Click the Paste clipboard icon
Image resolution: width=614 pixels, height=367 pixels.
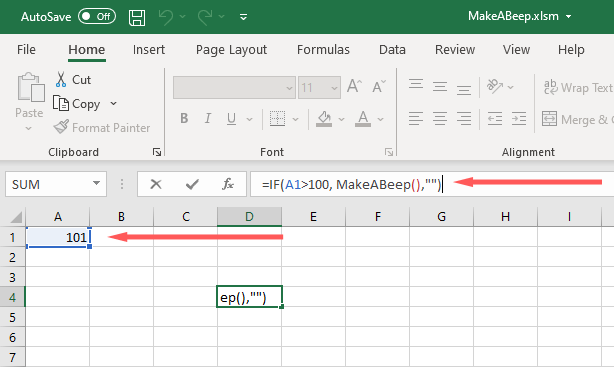click(x=30, y=87)
